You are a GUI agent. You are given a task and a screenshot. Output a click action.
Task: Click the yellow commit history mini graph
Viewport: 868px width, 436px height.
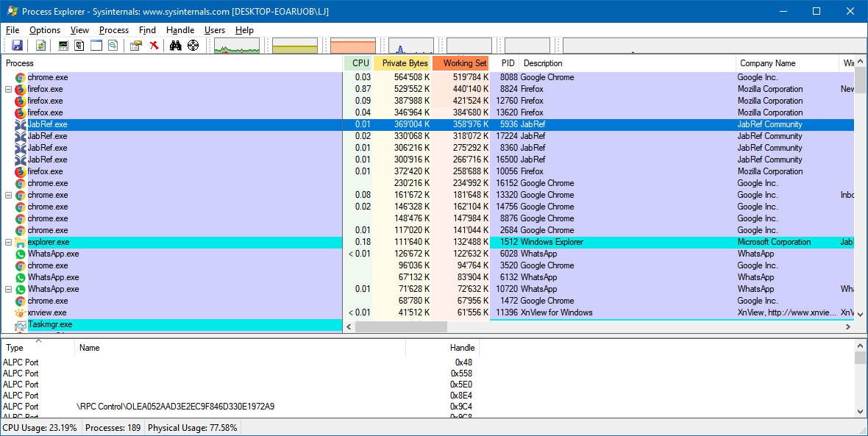coord(295,46)
